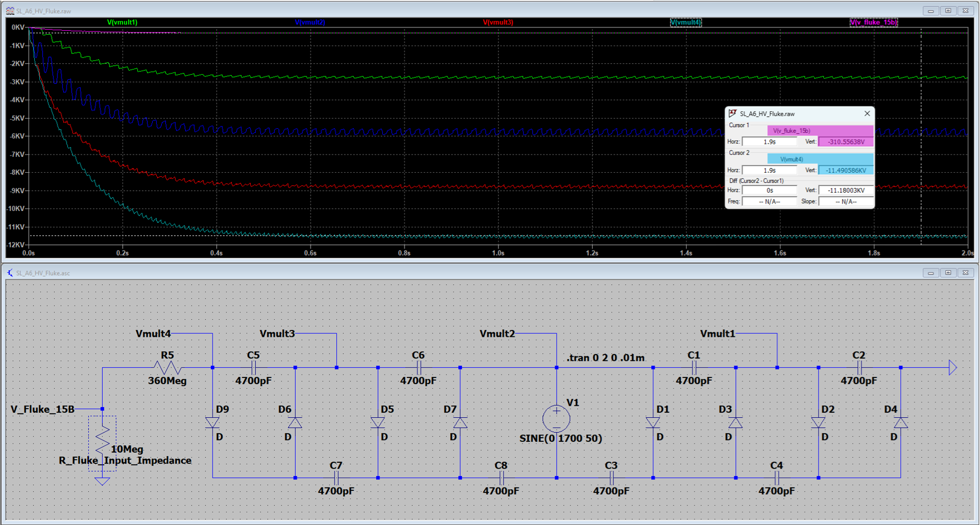Select the V(v_fluke_15b) trace label

[873, 22]
